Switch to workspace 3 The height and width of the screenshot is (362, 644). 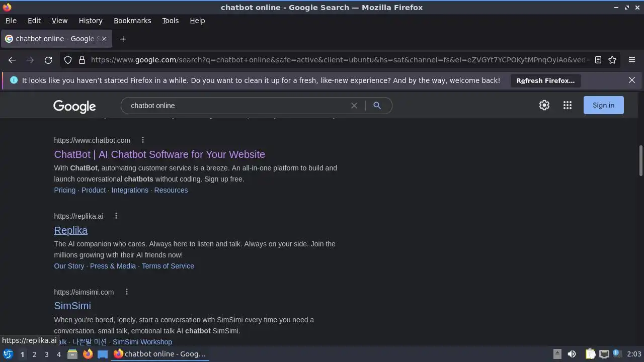point(46,354)
